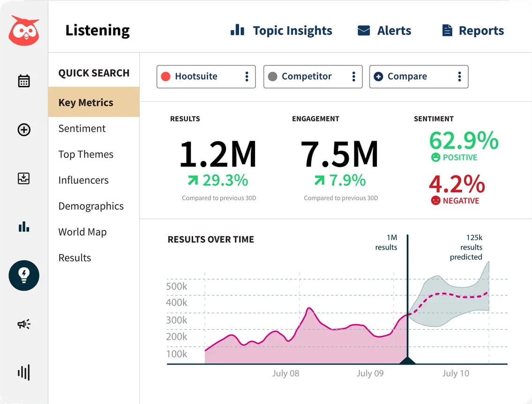Image resolution: width=532 pixels, height=404 pixels.
Task: Open Results in the Quick Search list
Action: (75, 258)
